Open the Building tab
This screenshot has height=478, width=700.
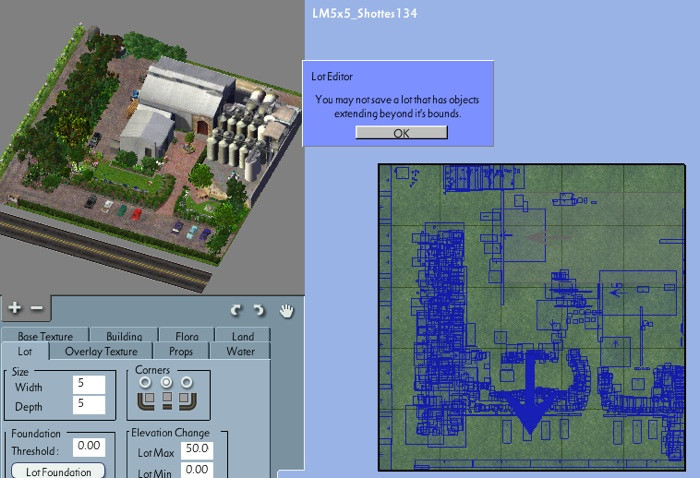coord(124,336)
